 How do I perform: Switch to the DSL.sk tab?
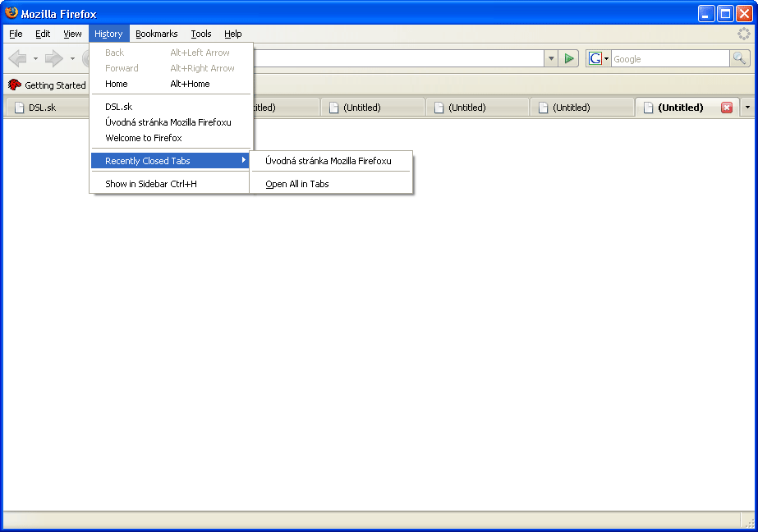[x=47, y=108]
